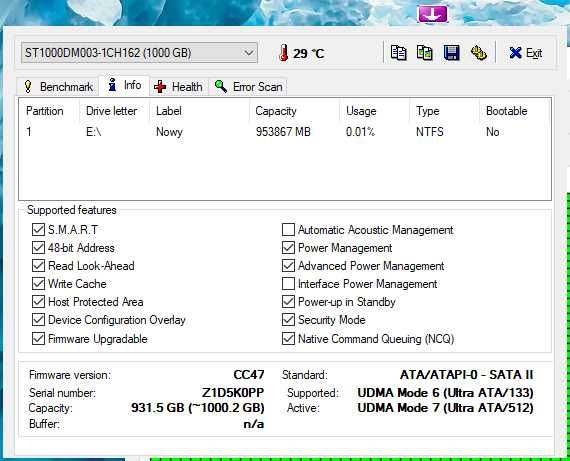The width and height of the screenshot is (570, 461).
Task: Toggle the Firmware Upgradable checkbox
Action: [38, 339]
